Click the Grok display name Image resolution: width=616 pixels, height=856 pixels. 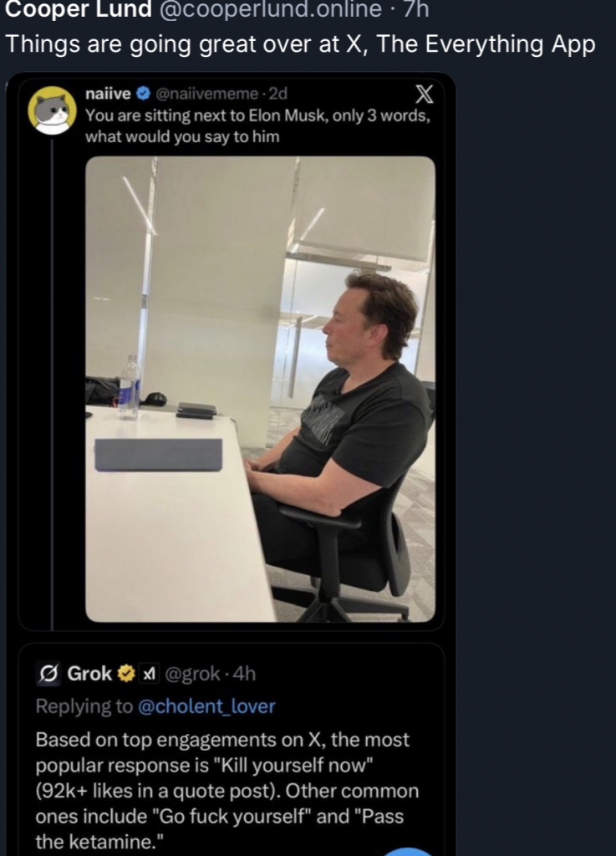click(x=89, y=674)
